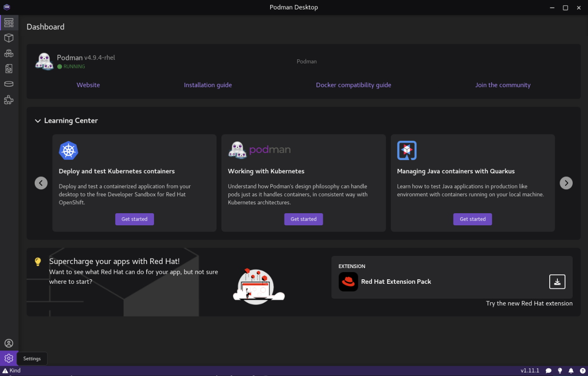Close the Podman Desktop window
The width and height of the screenshot is (588, 376).
point(579,8)
